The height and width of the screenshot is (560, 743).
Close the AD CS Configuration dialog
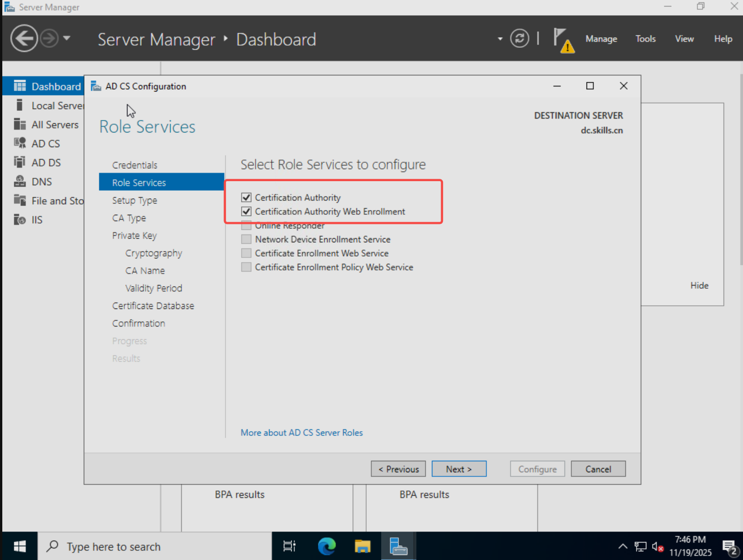[623, 86]
